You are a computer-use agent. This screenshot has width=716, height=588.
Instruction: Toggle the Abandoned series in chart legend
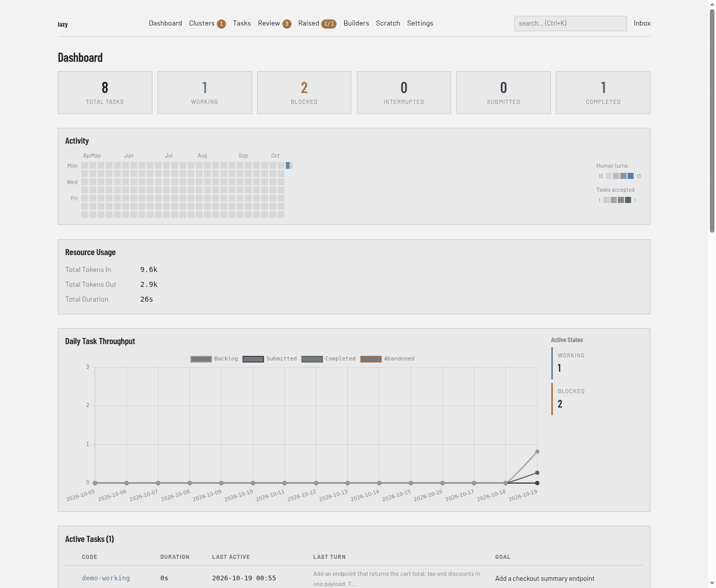coord(387,359)
